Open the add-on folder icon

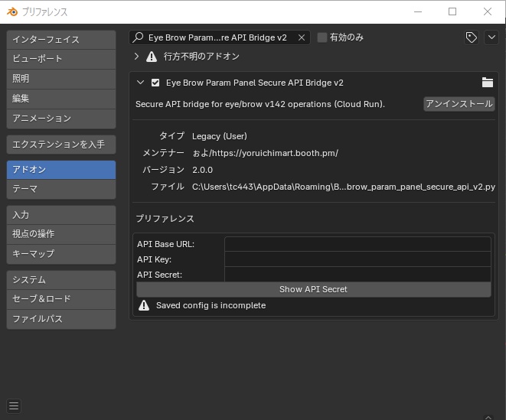tap(488, 83)
